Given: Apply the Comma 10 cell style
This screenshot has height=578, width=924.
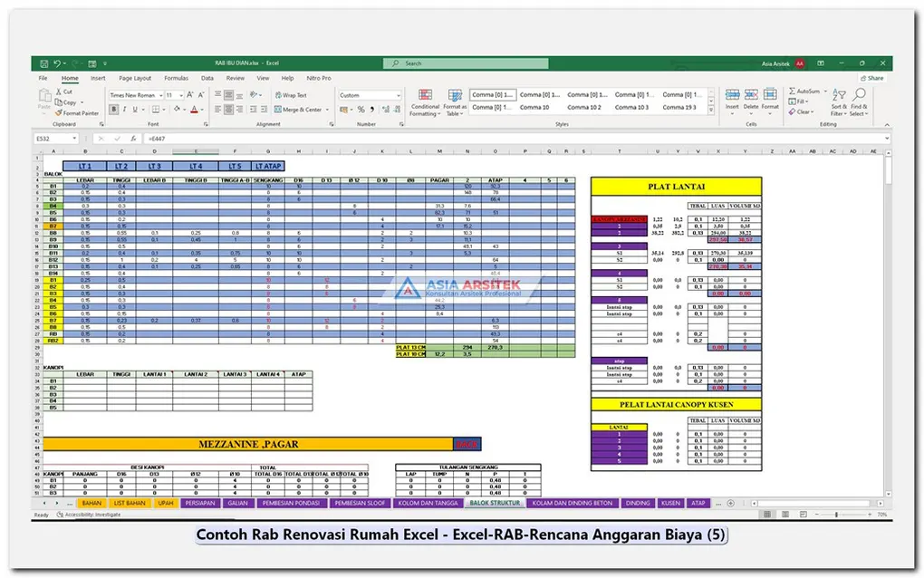Looking at the screenshot, I should pyautogui.click(x=534, y=107).
